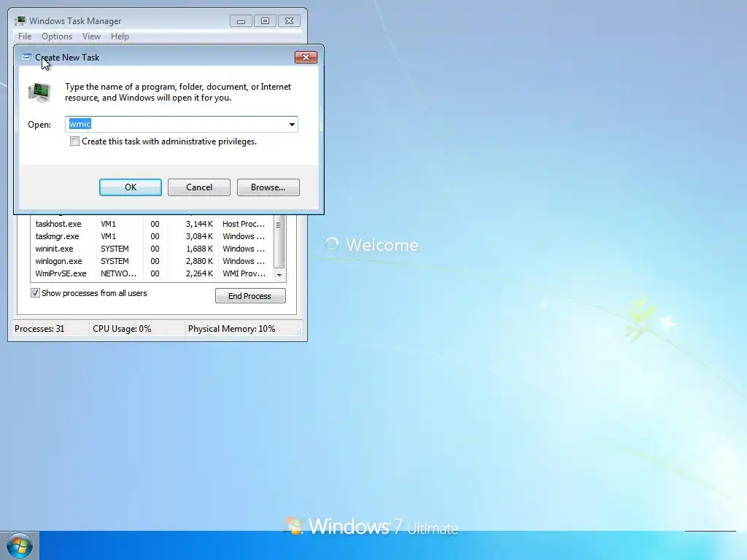The image size is (747, 560).
Task: Click Host Proc... description cell
Action: click(244, 224)
